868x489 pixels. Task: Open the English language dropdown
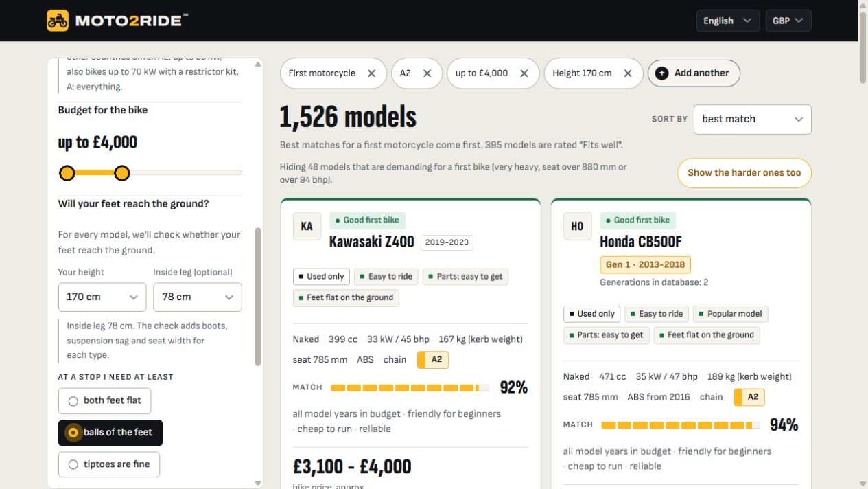click(728, 21)
